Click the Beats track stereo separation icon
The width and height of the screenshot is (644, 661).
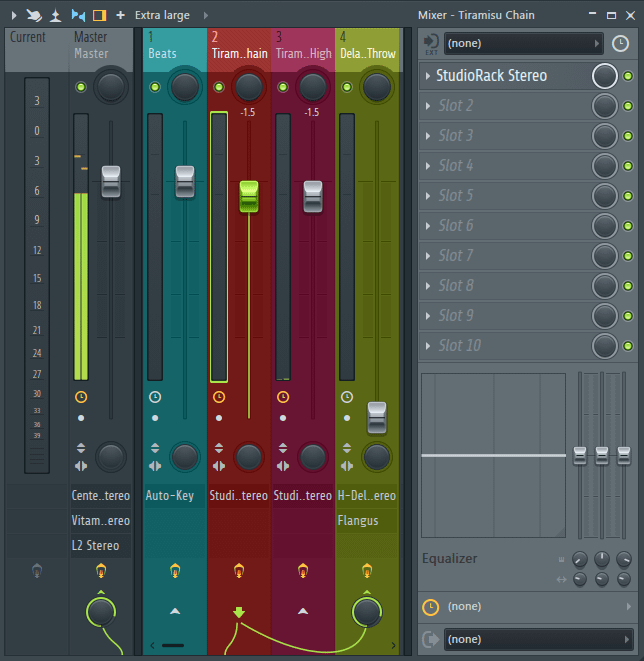(155, 466)
